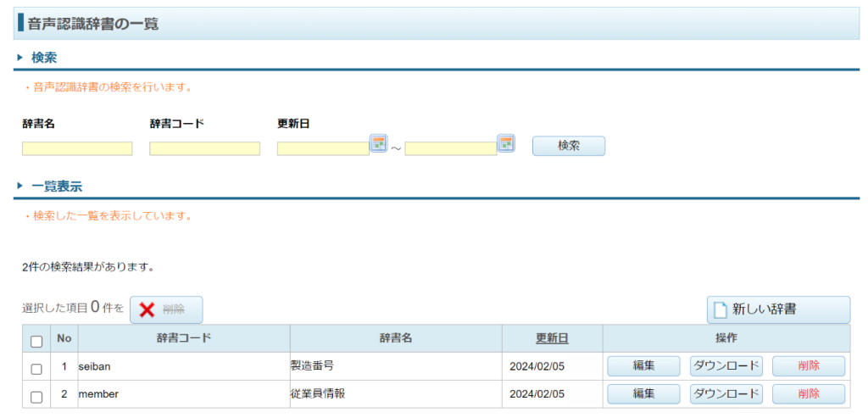
Task: Click the 新しい辞書 new dictionary button
Action: (x=778, y=310)
